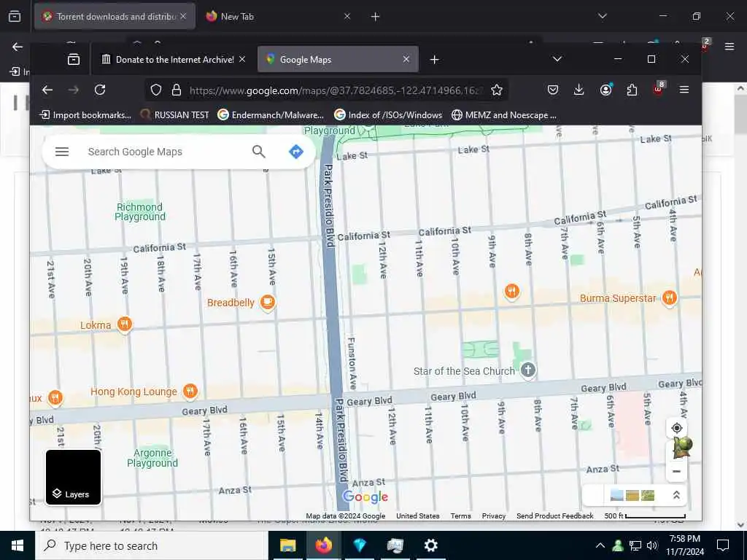
Task: Click the uBlock extension icon with badge 8
Action: pyautogui.click(x=659, y=88)
